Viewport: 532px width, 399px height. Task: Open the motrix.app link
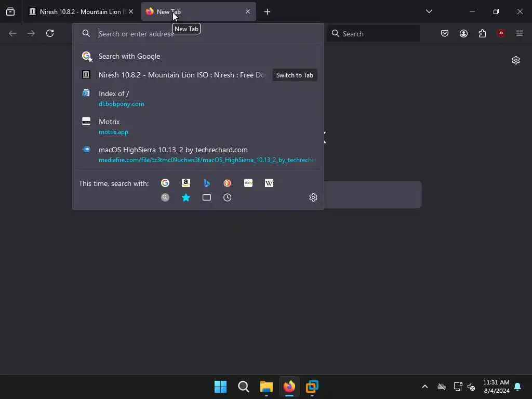click(113, 132)
